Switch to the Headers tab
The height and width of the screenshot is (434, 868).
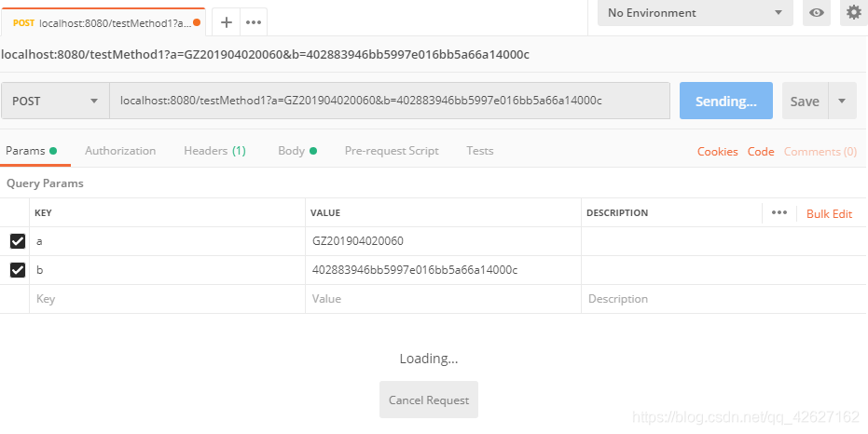pyautogui.click(x=214, y=151)
